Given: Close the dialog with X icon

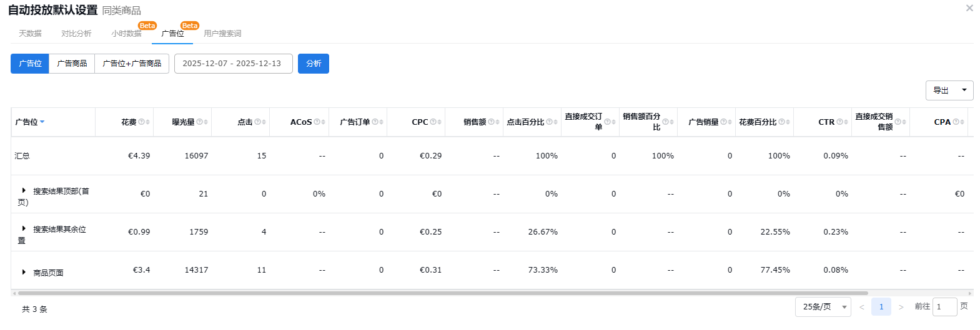Looking at the screenshot, I should 969,8.
